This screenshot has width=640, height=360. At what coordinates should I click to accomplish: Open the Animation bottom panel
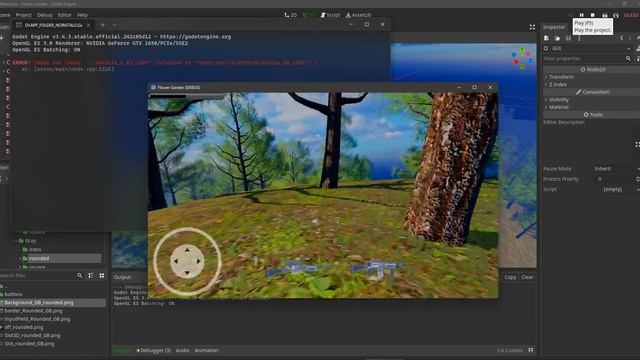207,351
